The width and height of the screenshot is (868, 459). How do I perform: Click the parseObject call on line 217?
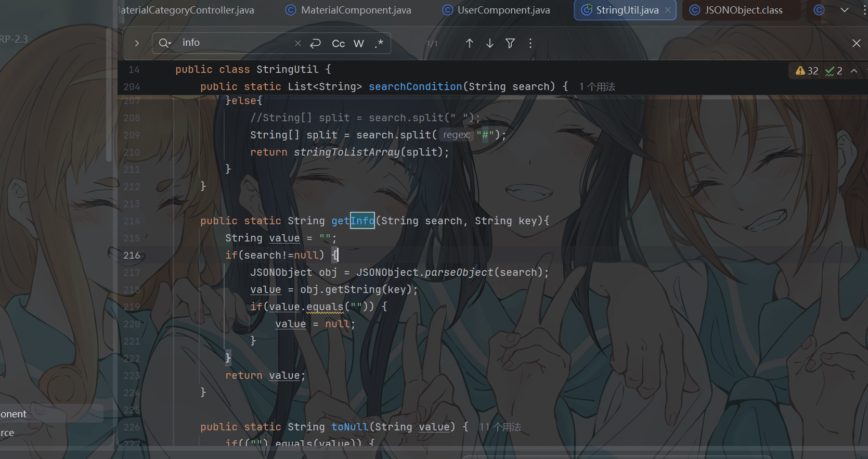(459, 272)
